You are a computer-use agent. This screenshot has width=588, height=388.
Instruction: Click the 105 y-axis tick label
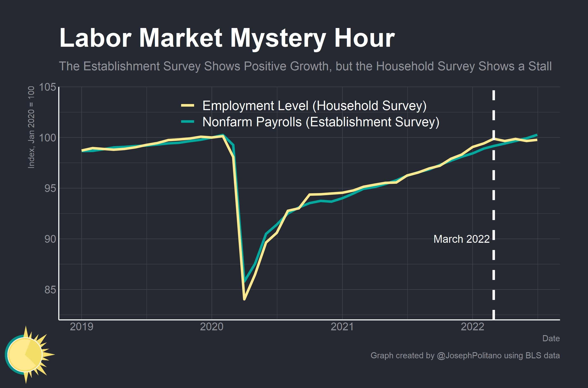[x=48, y=87]
